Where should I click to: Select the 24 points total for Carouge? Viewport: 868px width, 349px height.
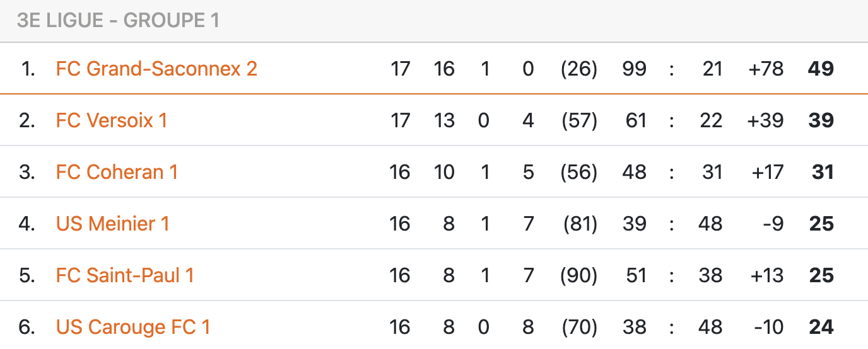click(821, 327)
